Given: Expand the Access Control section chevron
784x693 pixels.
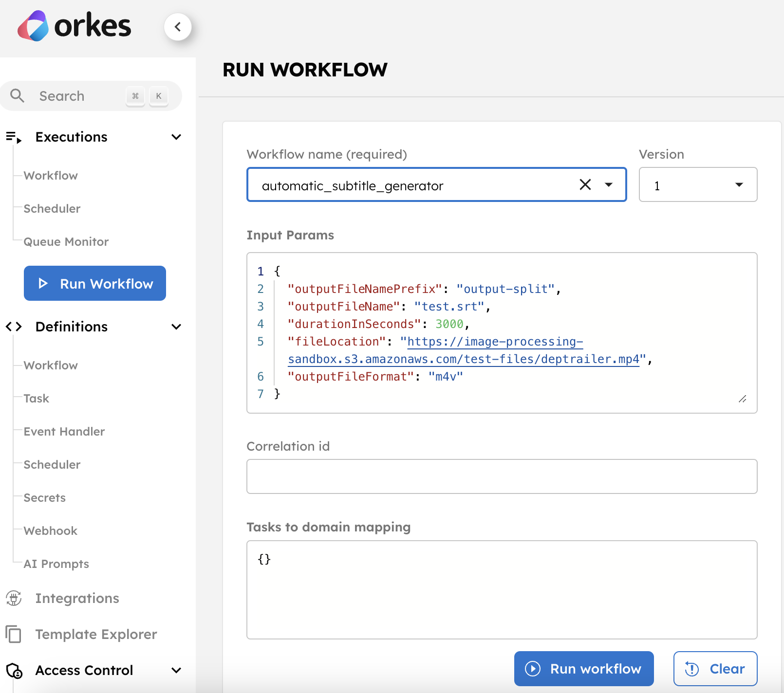Looking at the screenshot, I should coord(176,671).
